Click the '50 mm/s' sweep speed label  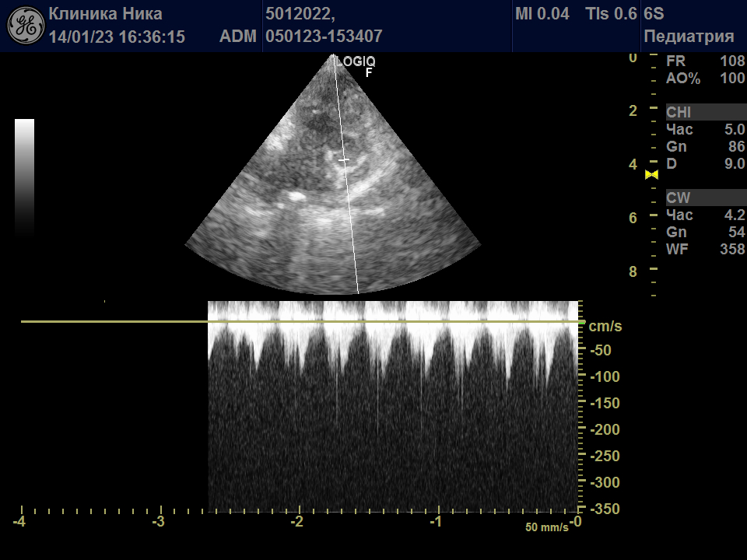[x=547, y=527]
